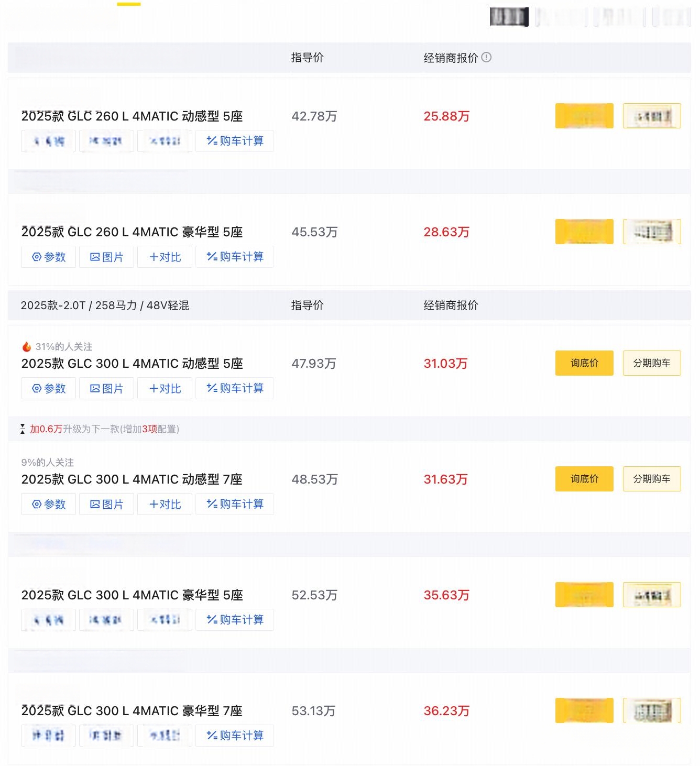View 图片 for GLC 260 L 豪华型 5座
This screenshot has width=700, height=766.
pyautogui.click(x=107, y=257)
